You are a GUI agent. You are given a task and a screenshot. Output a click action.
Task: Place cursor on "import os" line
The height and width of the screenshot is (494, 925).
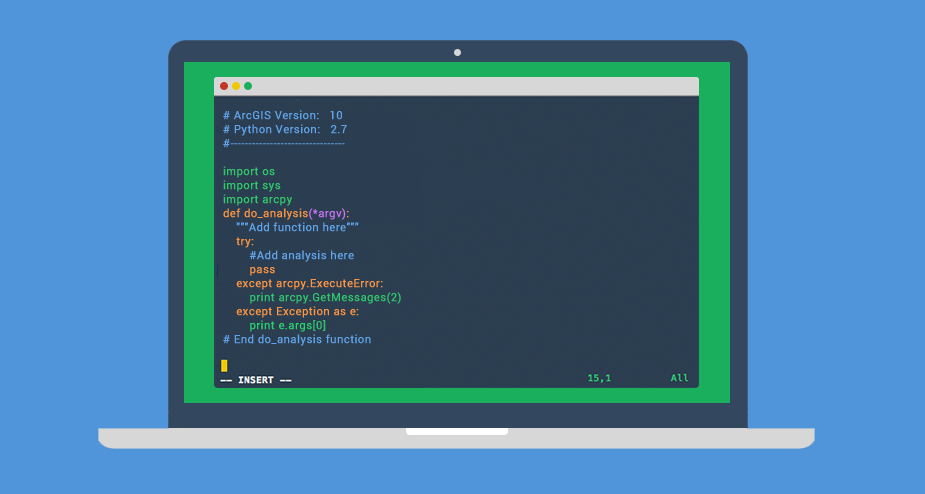(249, 171)
